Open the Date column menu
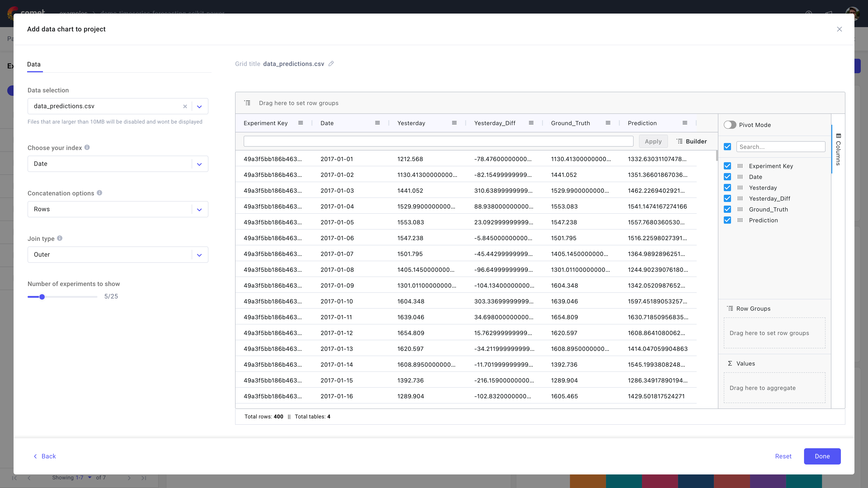868x488 pixels. pyautogui.click(x=377, y=123)
